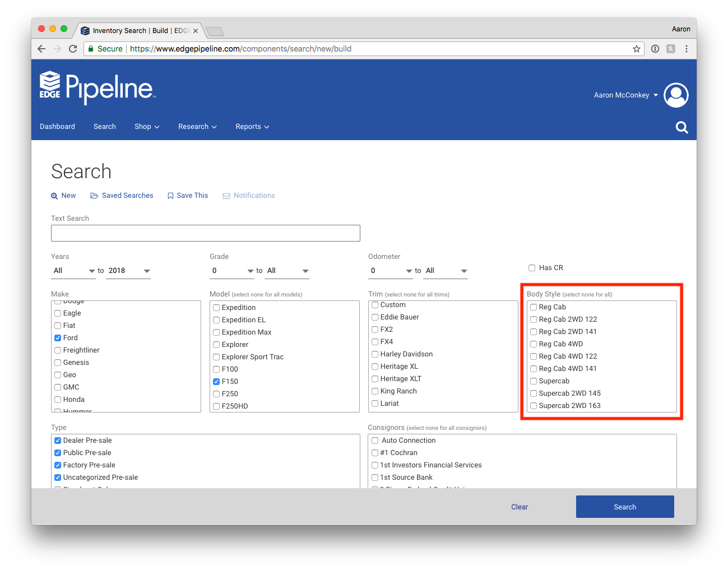Screen dimensions: 728x570
Task: Check the Lariat trim checkbox
Action: click(375, 404)
